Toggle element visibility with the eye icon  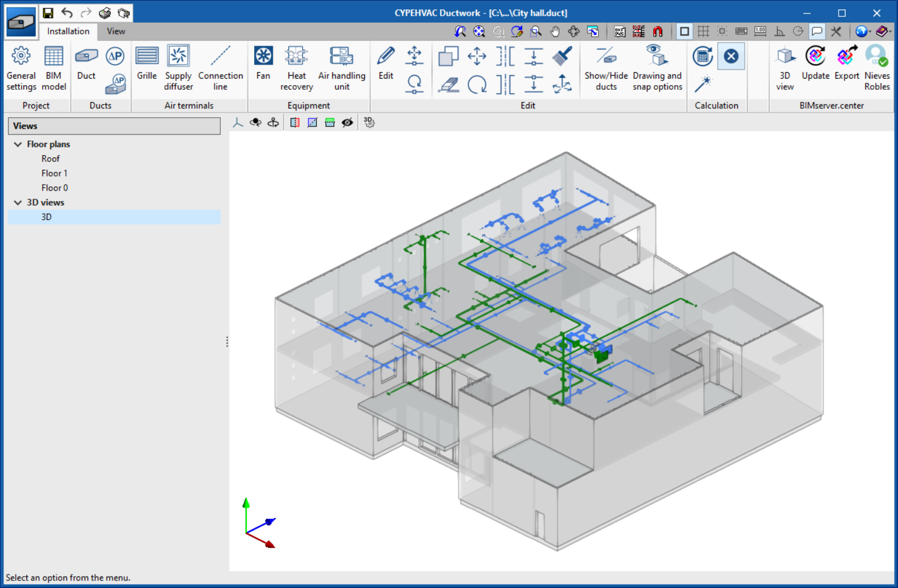tap(347, 122)
